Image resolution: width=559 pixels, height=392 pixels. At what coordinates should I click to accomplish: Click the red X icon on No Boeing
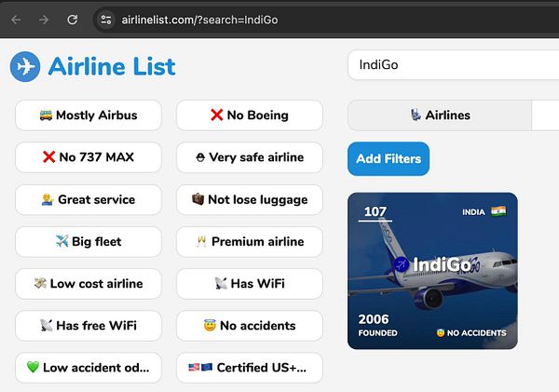tap(217, 115)
